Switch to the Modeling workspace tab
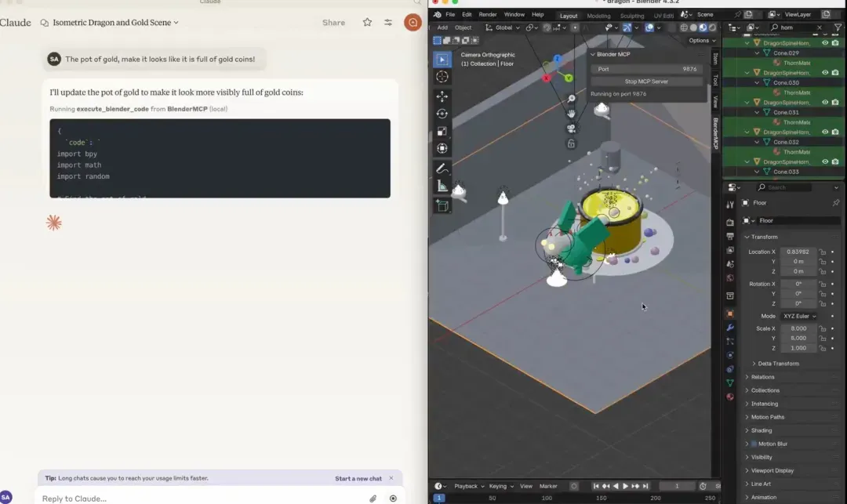847x504 pixels. (x=598, y=16)
